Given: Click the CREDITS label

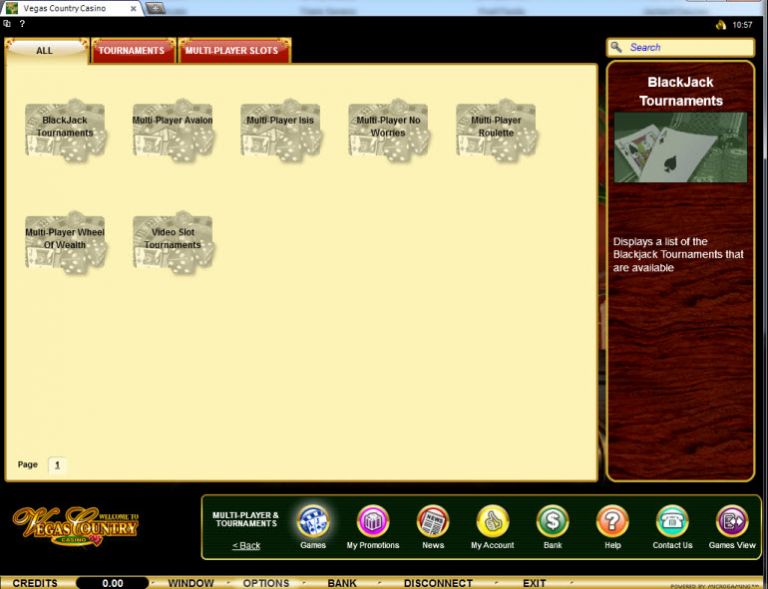Looking at the screenshot, I should (35, 583).
